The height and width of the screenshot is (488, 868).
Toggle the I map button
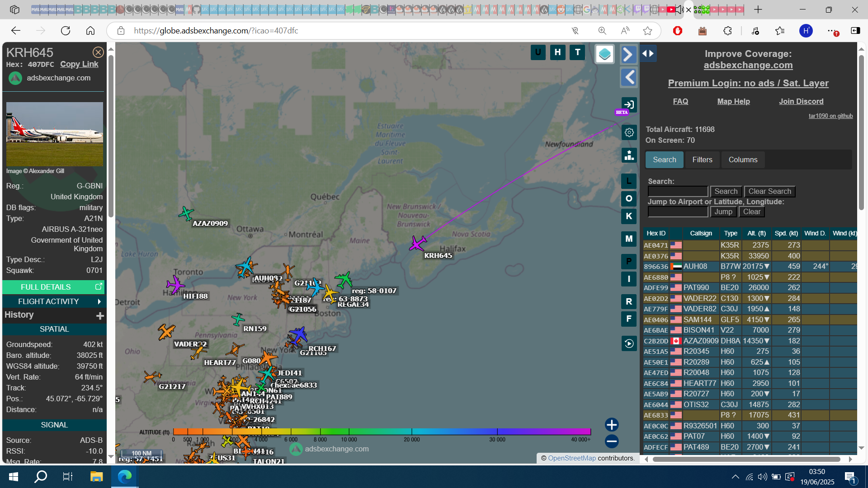pyautogui.click(x=629, y=279)
